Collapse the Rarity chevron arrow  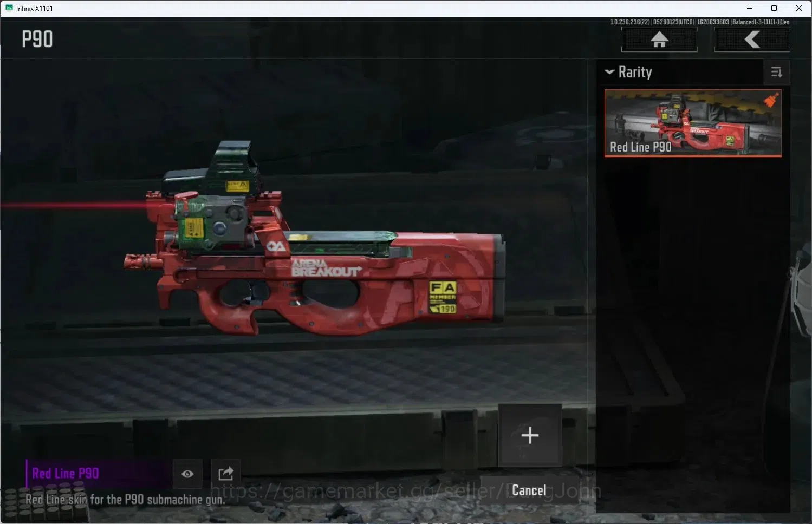(x=609, y=71)
